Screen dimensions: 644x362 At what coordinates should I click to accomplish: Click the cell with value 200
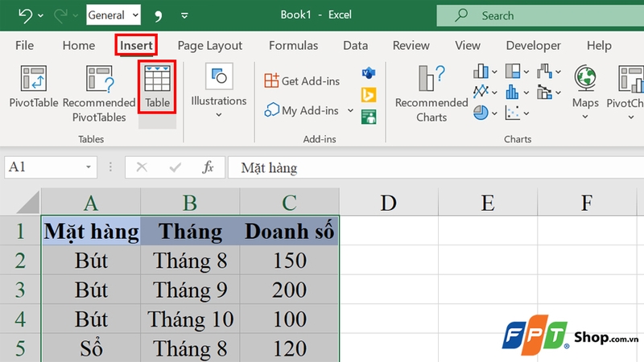(290, 290)
